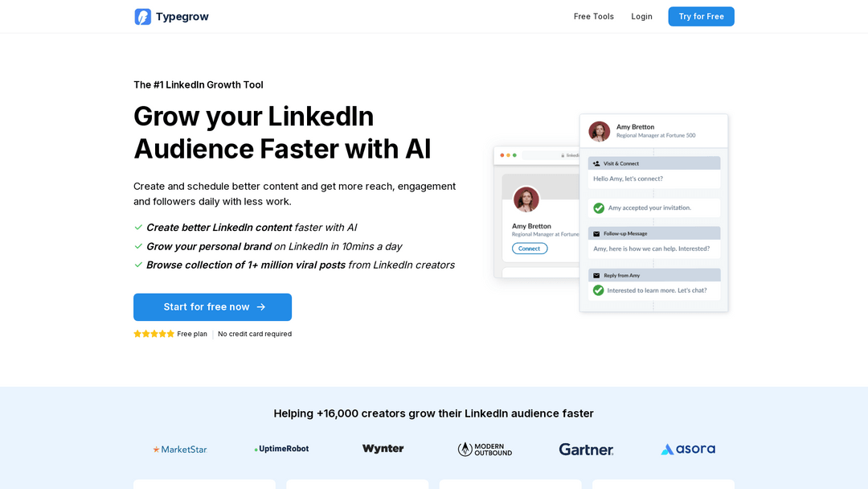The height and width of the screenshot is (489, 868).
Task: Click the UptimeRobot logo
Action: click(282, 449)
